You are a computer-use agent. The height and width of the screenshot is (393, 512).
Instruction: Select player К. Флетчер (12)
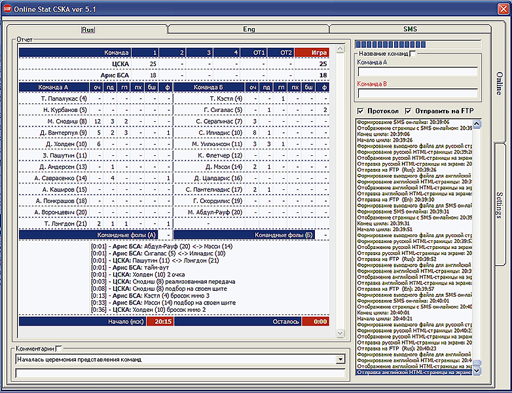(x=220, y=156)
